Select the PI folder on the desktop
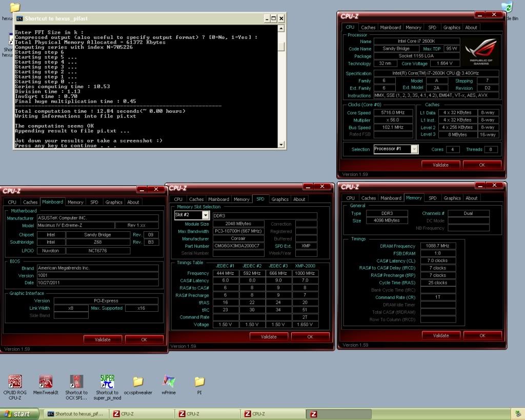Screen dimensions: 525x420 199,382
